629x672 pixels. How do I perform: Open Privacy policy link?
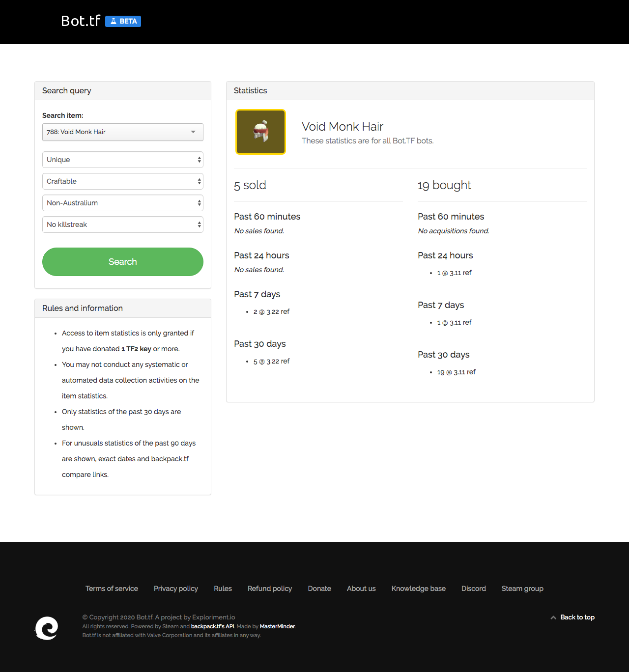176,588
